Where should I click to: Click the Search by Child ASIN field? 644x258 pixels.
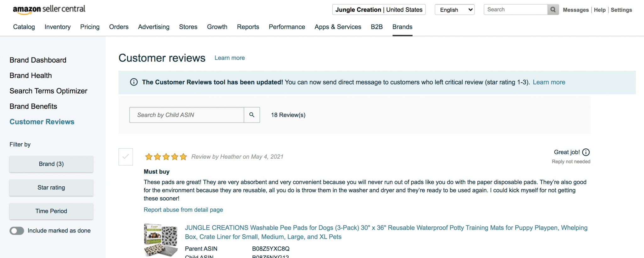pyautogui.click(x=187, y=115)
